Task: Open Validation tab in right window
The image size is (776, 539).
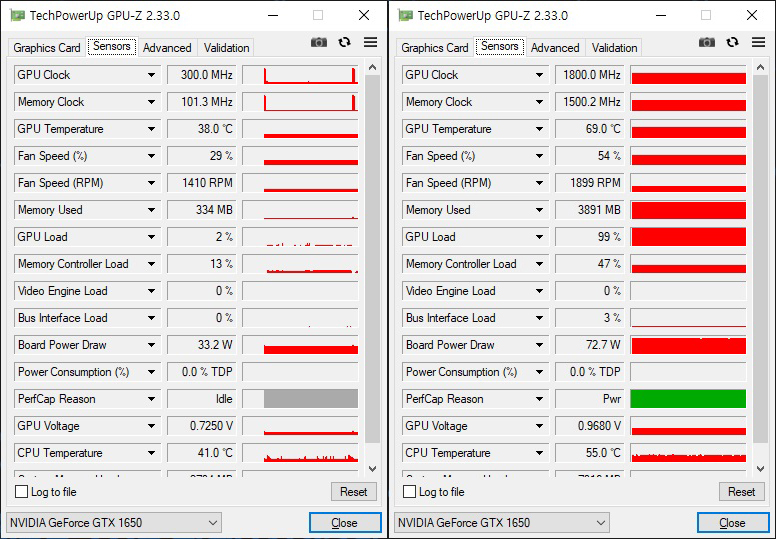Action: click(x=614, y=48)
